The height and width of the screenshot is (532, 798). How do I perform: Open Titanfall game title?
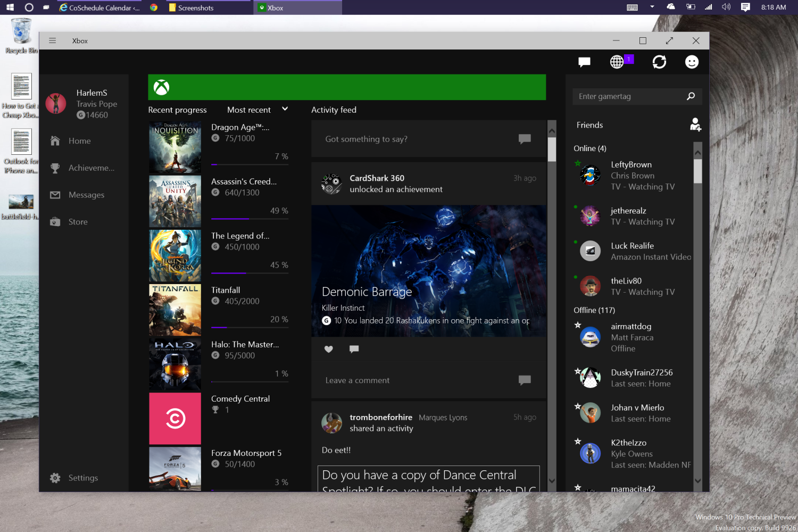[x=226, y=290]
